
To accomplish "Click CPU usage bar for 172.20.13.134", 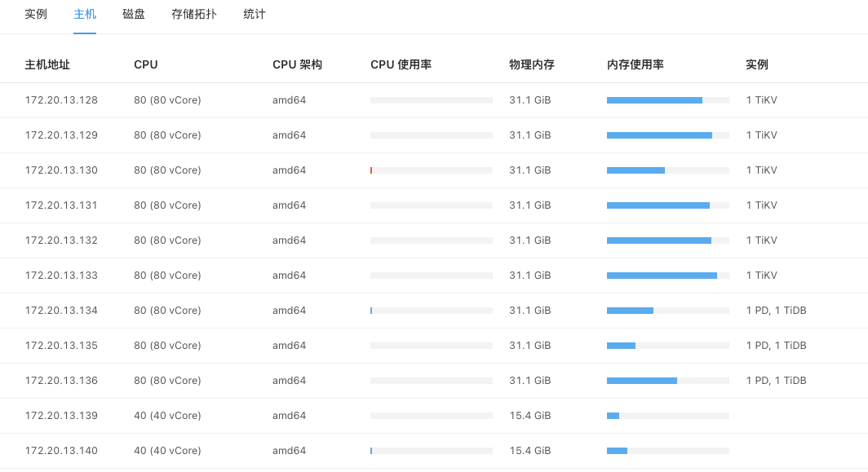I will coord(432,311).
